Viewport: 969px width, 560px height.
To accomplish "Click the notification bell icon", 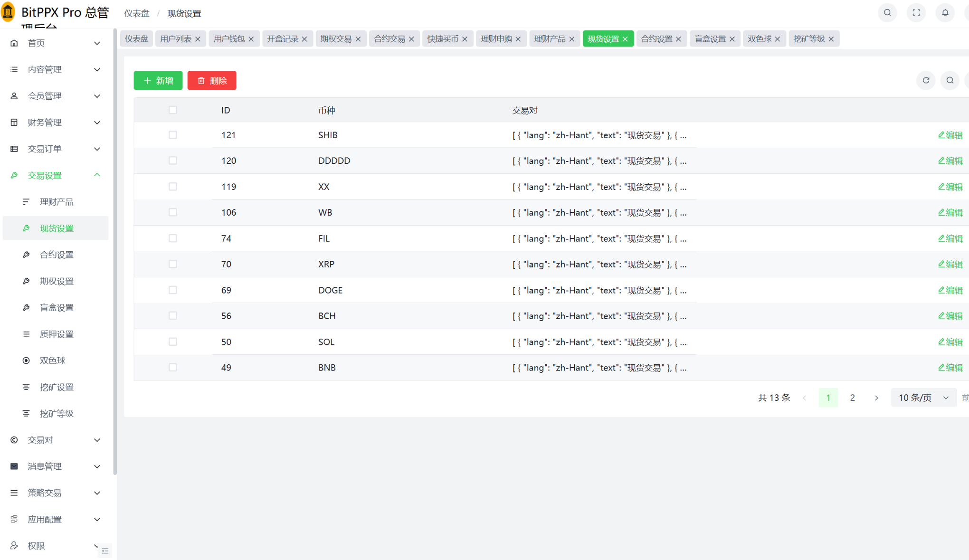I will (x=945, y=13).
